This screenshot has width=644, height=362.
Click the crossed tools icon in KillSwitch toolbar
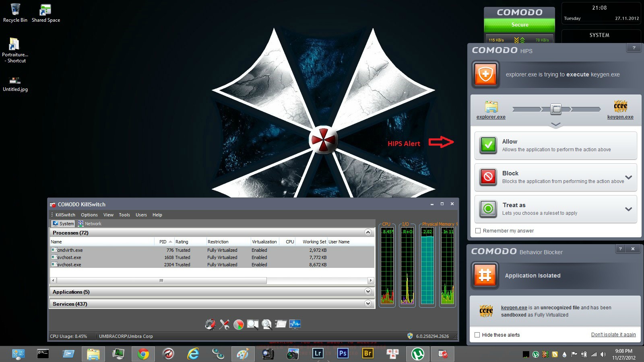[x=225, y=324]
